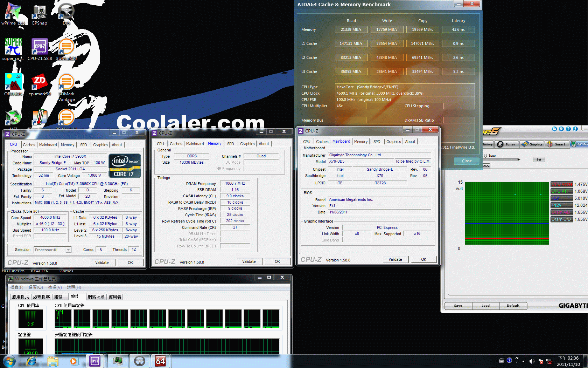This screenshot has height=368, width=588.
Task: Switch to AIDA64 taskbar button
Action: tap(160, 361)
